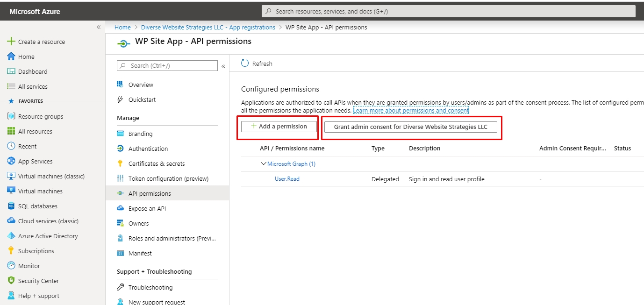Open the API permissions menu item

167,193
